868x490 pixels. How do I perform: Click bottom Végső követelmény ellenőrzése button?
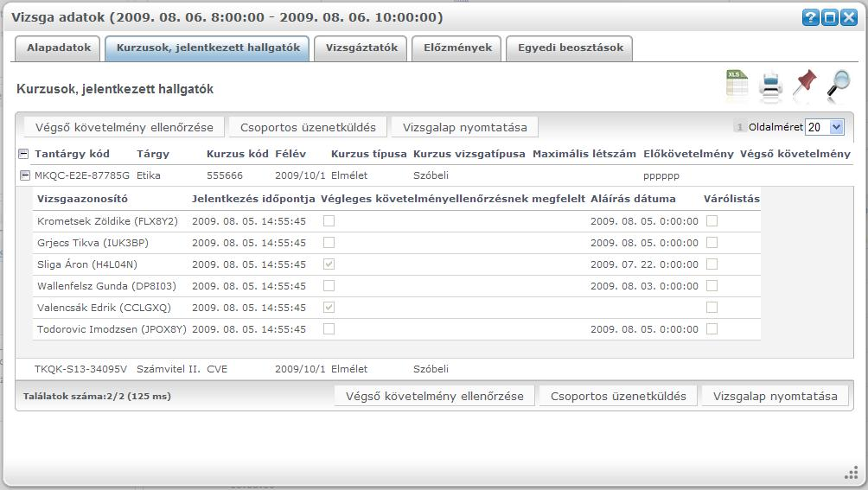[435, 396]
